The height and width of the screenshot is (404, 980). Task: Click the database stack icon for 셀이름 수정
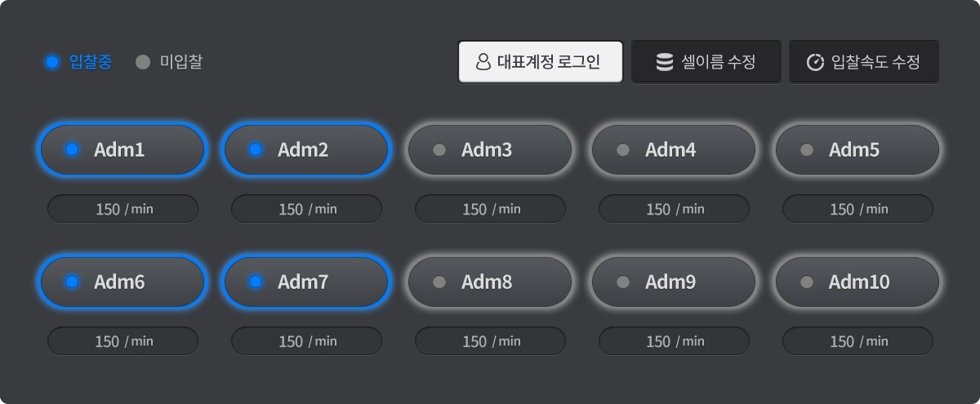point(665,62)
